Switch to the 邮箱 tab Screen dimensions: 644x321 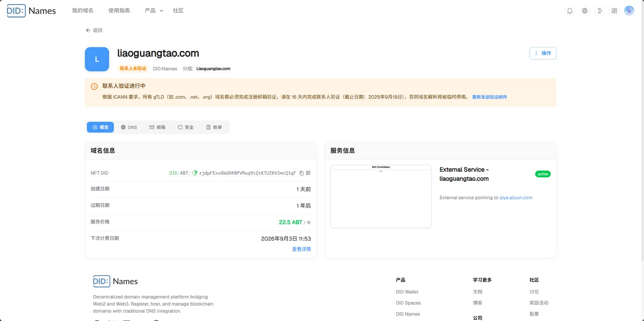point(157,127)
